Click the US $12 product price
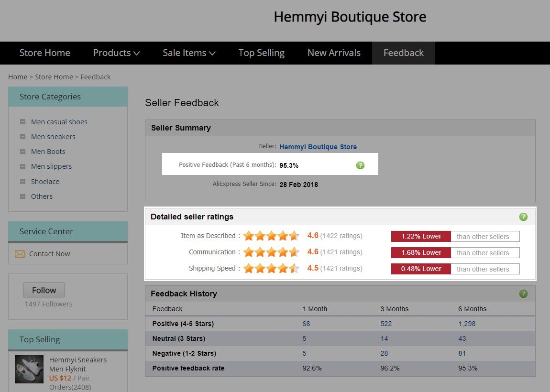 [60, 378]
